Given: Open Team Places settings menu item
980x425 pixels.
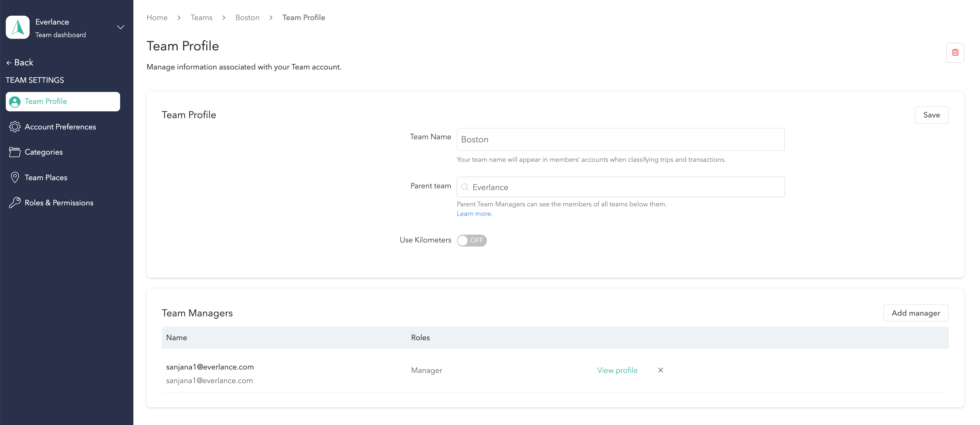Looking at the screenshot, I should pyautogui.click(x=46, y=177).
